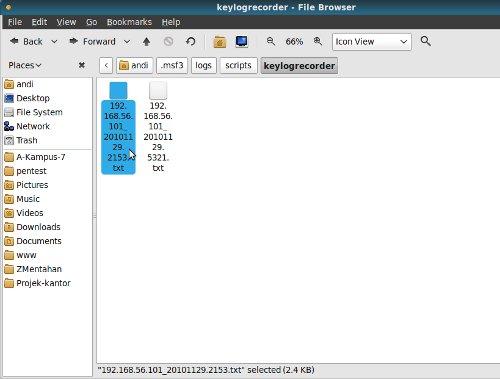
Task: Open the Back history dropdown arrow
Action: (54, 42)
